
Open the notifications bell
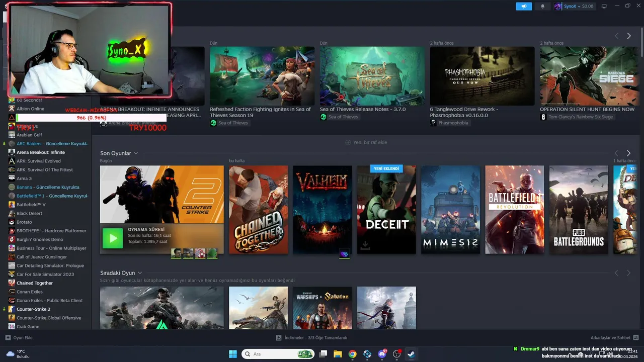click(542, 6)
